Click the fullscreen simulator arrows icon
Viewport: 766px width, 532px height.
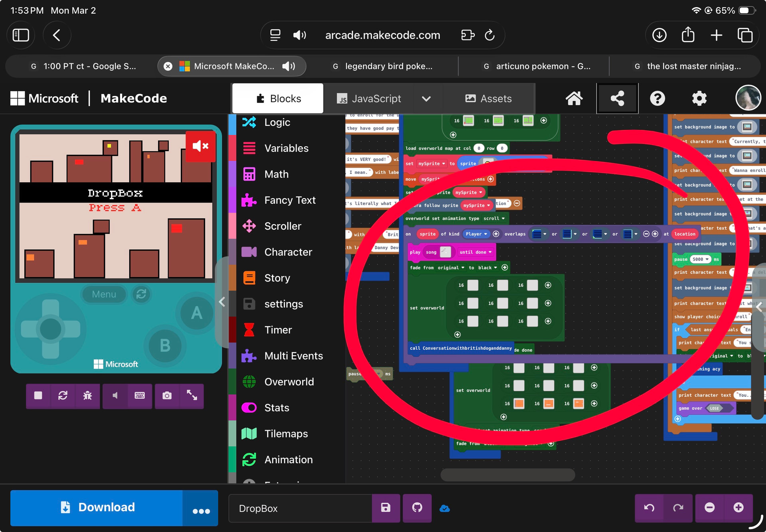click(192, 396)
